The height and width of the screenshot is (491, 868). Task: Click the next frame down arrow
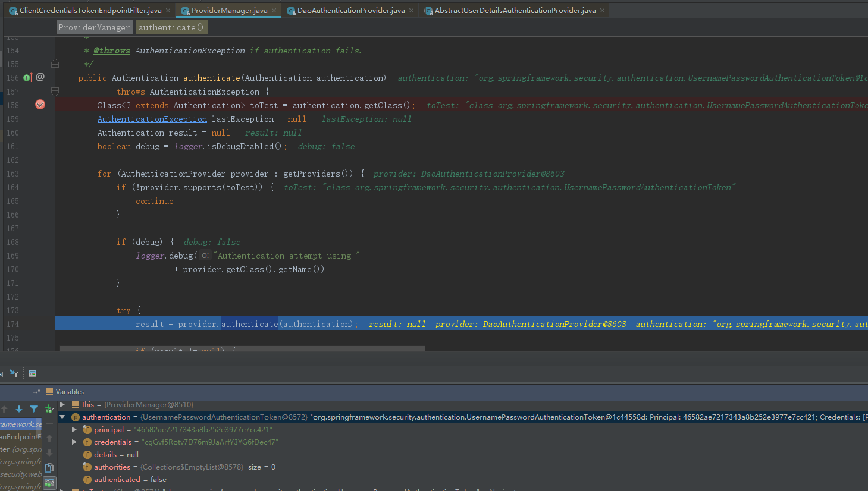(x=19, y=409)
